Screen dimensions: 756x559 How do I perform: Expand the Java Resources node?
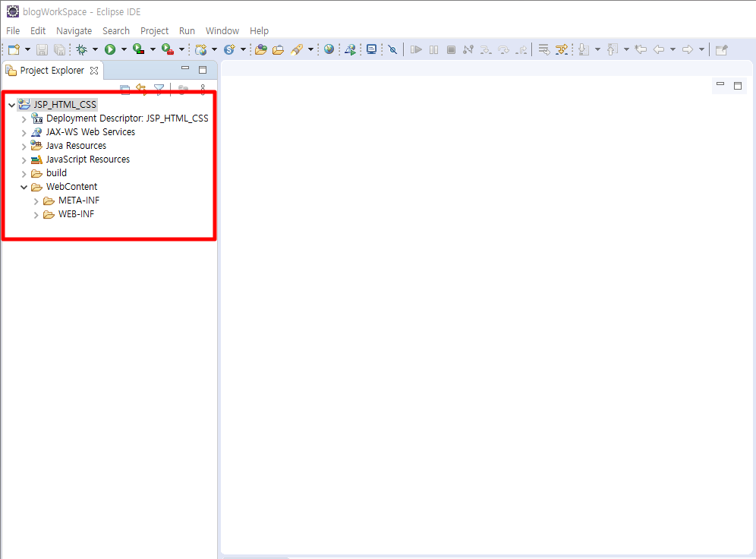point(24,146)
